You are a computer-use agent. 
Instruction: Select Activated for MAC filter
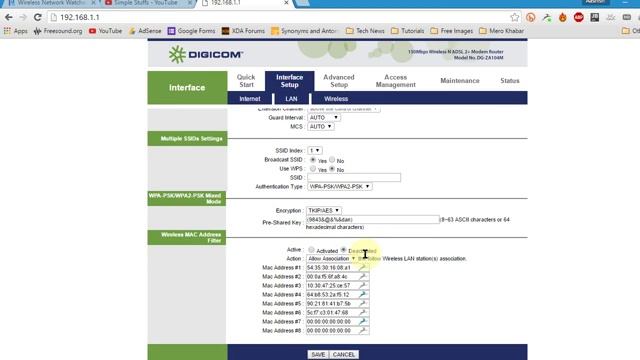pyautogui.click(x=311, y=250)
